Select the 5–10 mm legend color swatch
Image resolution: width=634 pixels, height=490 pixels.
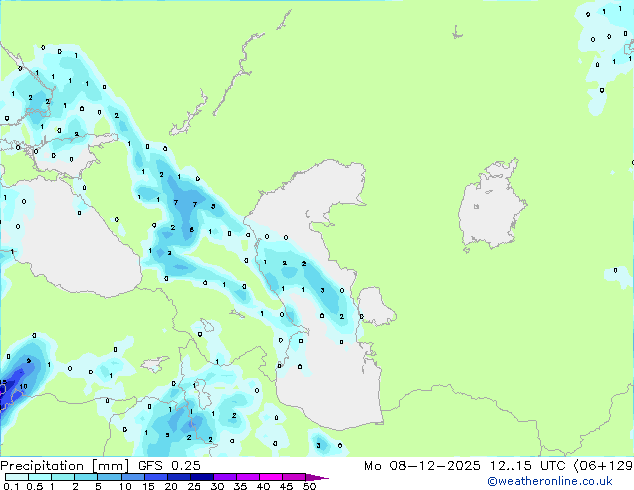click(x=109, y=477)
